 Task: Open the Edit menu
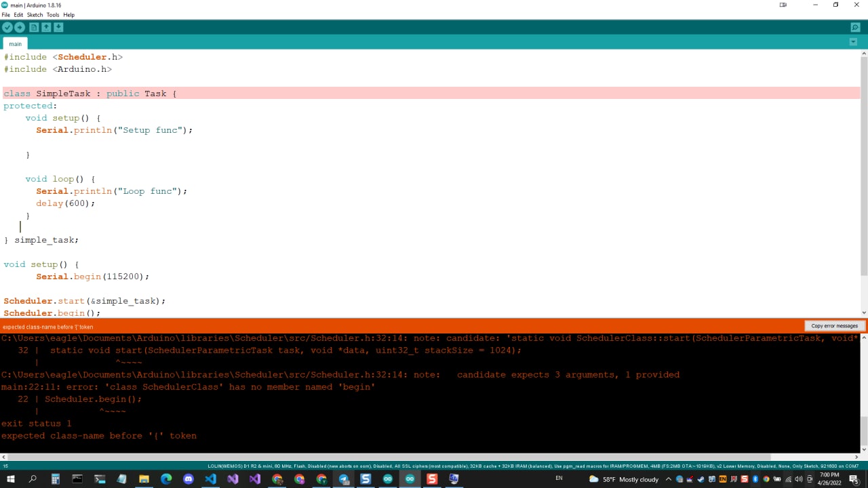point(18,14)
